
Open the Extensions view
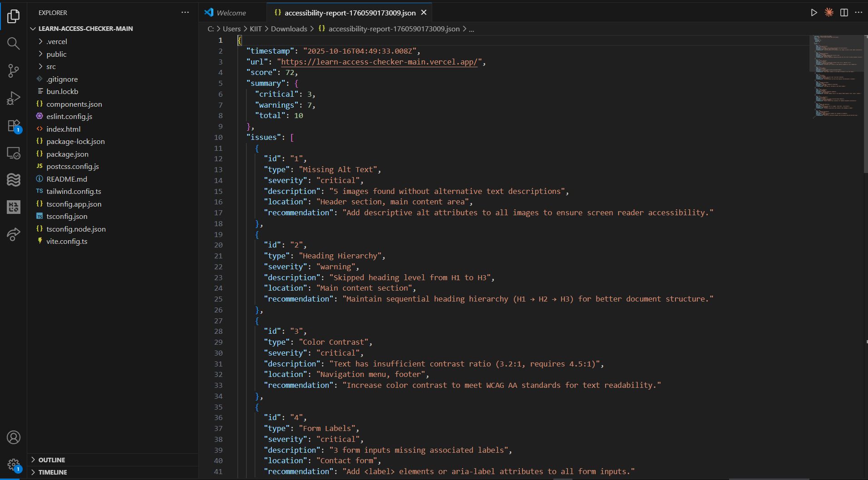(x=14, y=126)
